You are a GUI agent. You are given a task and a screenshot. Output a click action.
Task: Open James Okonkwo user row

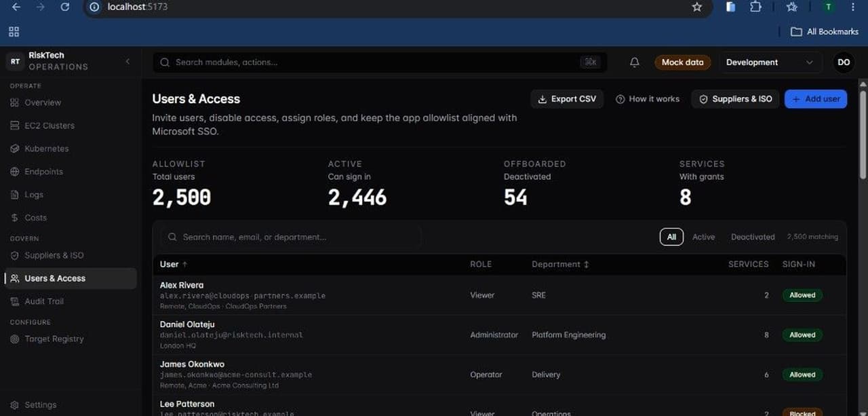pos(500,375)
